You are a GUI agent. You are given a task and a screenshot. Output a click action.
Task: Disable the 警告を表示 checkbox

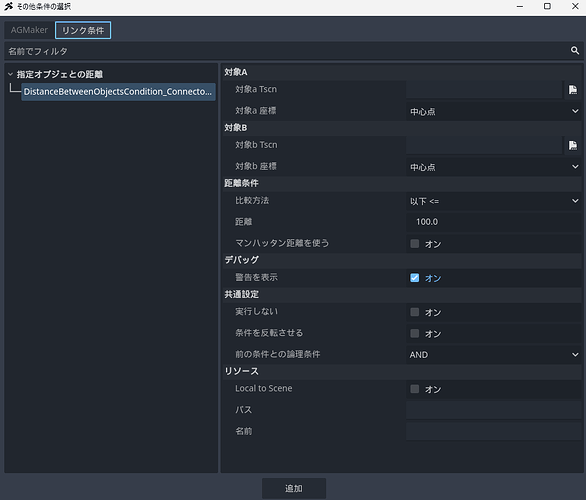tap(414, 278)
